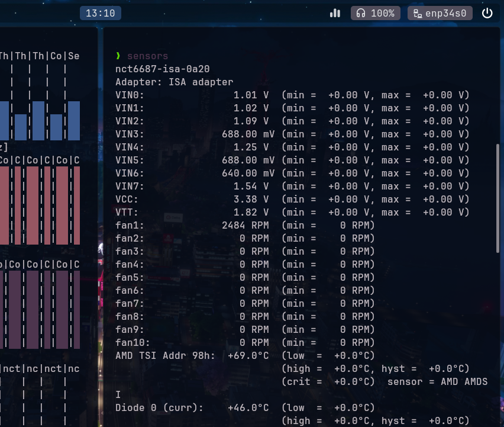The width and height of the screenshot is (504, 427).
Task: Click VIN3 688.00 mV reading
Action: (248, 134)
